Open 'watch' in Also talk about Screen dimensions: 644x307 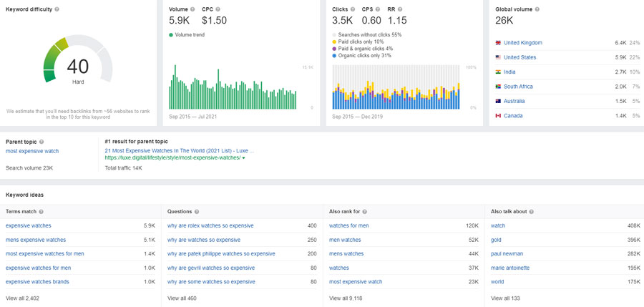498,225
